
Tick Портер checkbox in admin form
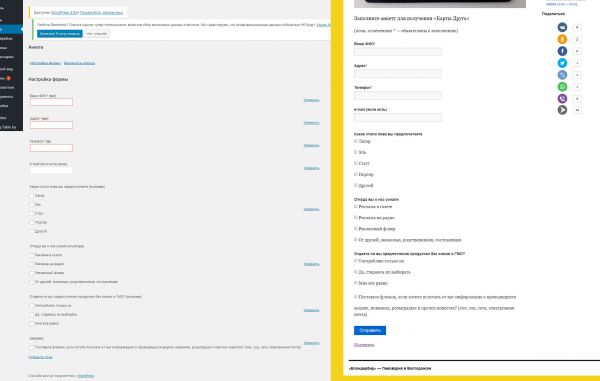click(32, 222)
